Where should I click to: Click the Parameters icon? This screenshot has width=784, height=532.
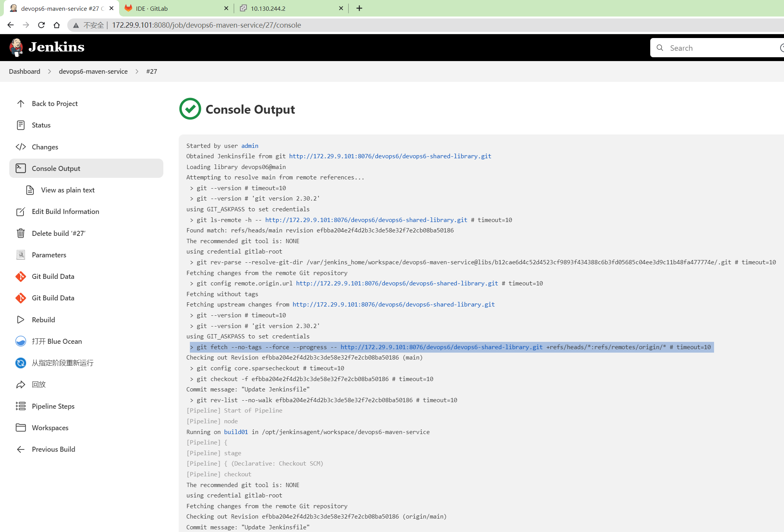(21, 255)
